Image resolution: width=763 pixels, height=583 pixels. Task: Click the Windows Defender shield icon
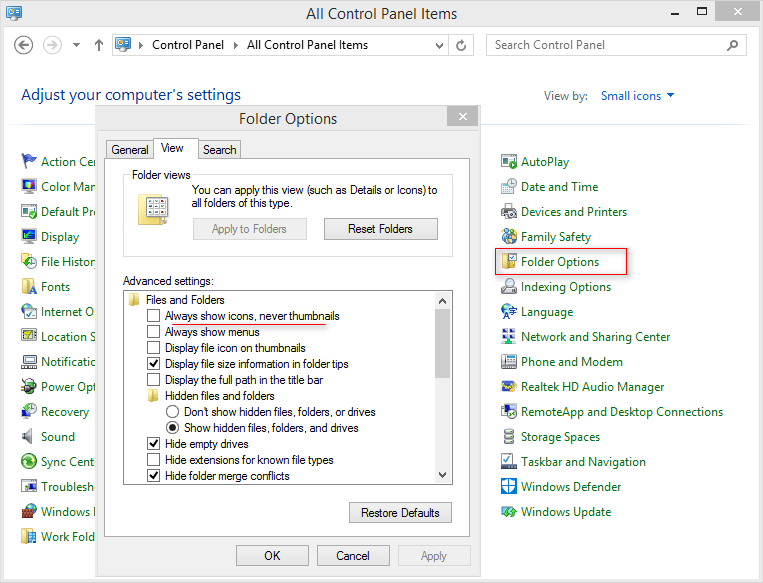509,486
